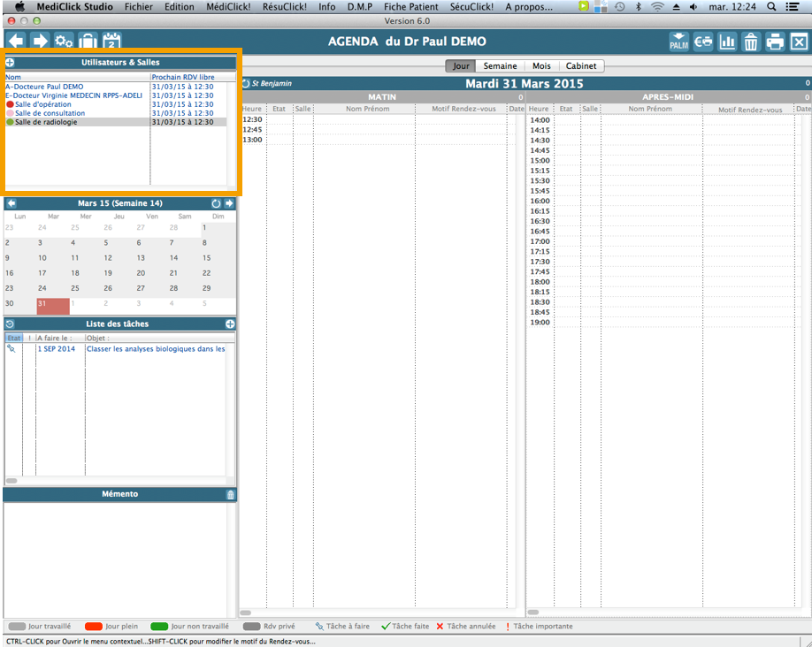Image resolution: width=812 pixels, height=647 pixels.
Task: Switch to the Cabinet view tab
Action: pos(581,65)
